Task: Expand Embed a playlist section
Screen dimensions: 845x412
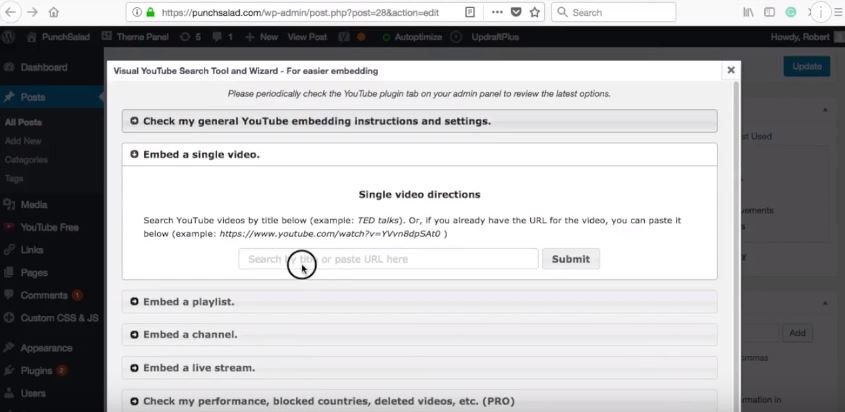Action: click(x=419, y=302)
